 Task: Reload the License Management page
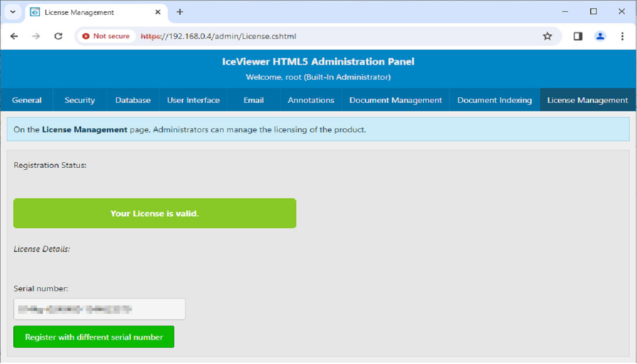[x=58, y=36]
